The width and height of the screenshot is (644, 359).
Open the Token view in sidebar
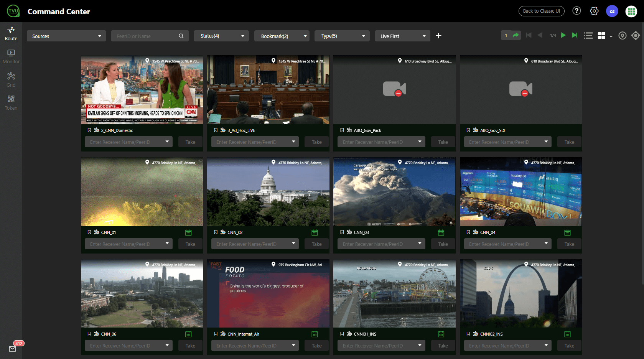point(11,103)
